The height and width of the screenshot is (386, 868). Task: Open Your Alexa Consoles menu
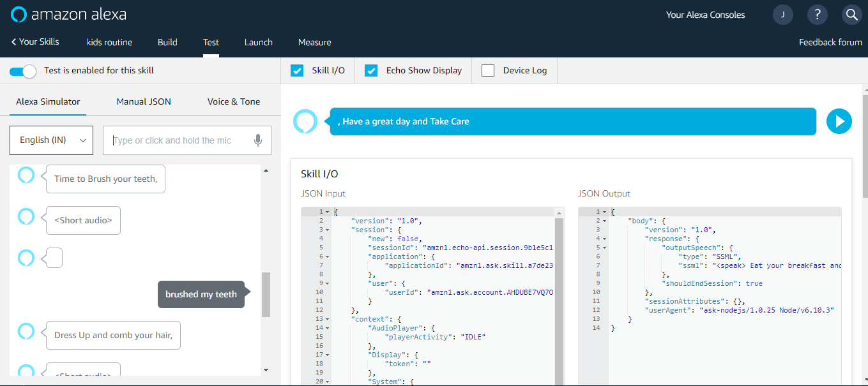[x=705, y=15]
